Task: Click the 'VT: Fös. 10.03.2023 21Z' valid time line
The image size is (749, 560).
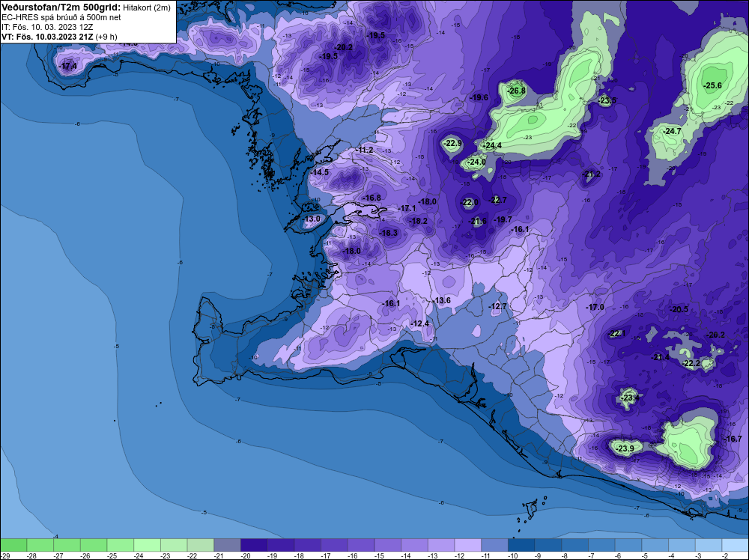Action: pos(48,37)
